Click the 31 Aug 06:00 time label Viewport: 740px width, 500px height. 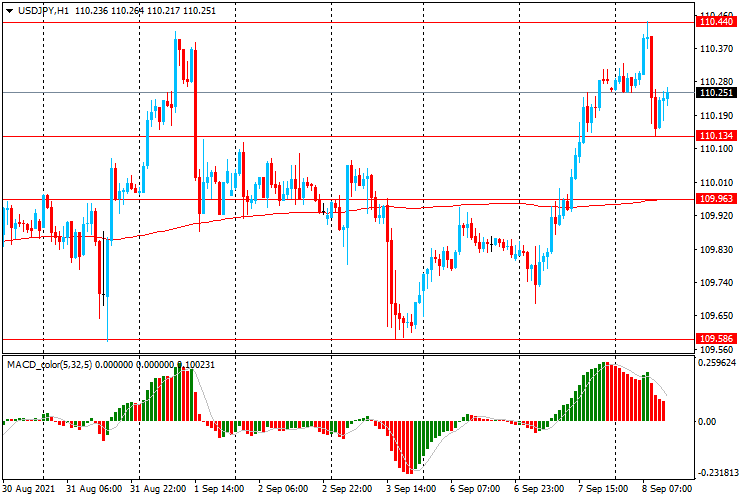pos(94,489)
